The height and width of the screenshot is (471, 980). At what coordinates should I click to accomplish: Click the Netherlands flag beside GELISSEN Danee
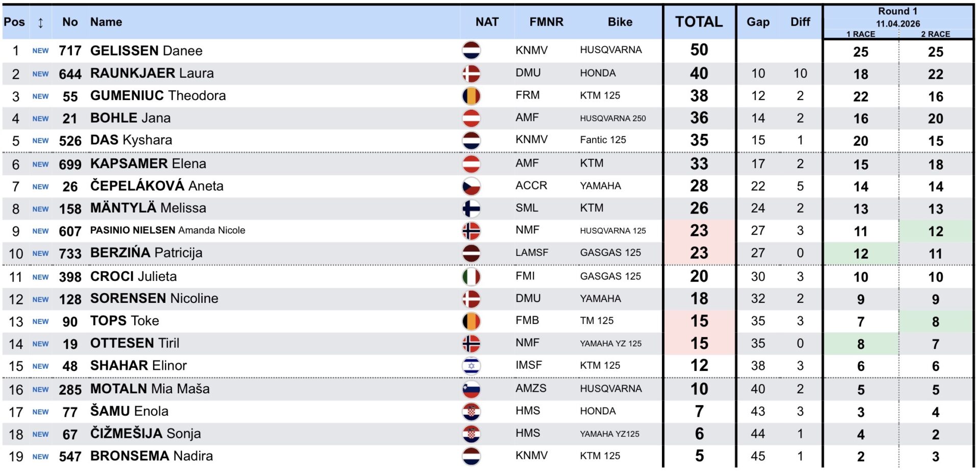(x=471, y=51)
